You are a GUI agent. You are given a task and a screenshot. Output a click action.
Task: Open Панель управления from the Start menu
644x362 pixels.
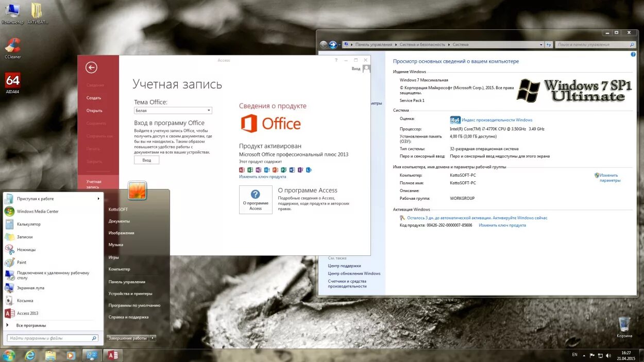click(x=127, y=282)
